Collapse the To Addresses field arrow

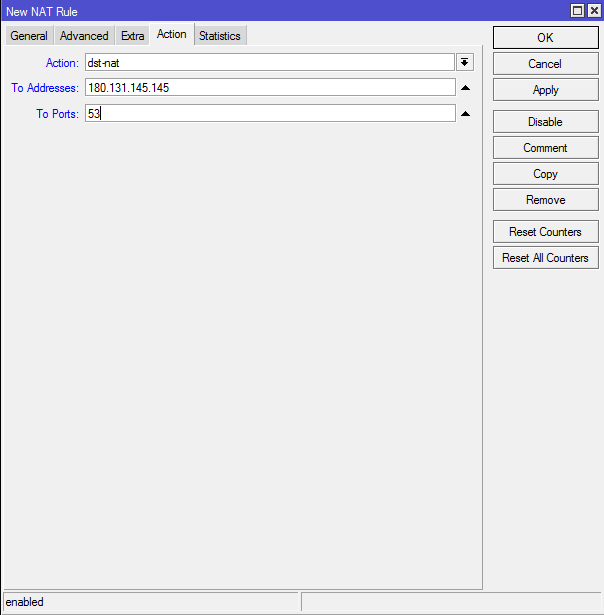[x=465, y=88]
